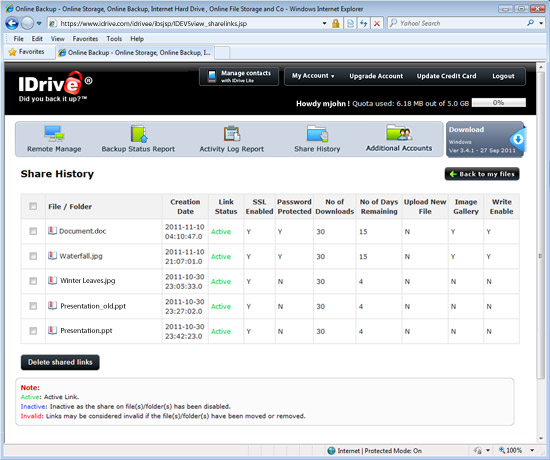Check the Document.doc row checkbox

click(x=33, y=231)
